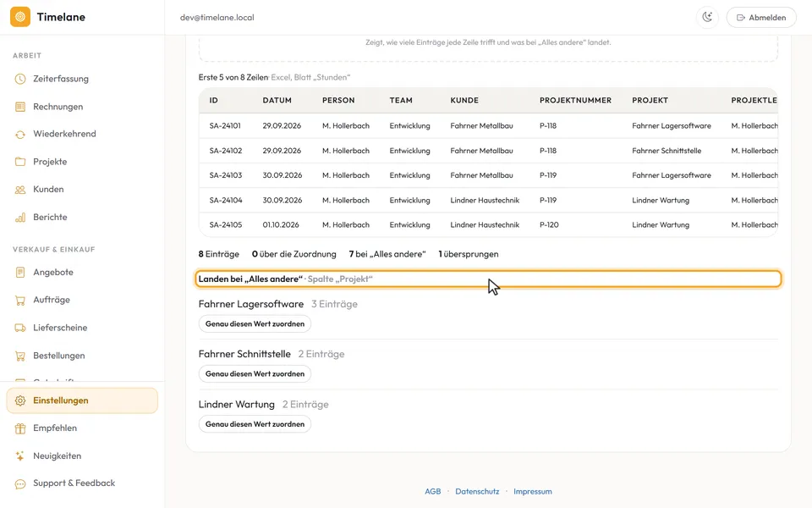Screen dimensions: 812x508
Task: Click the Bestellungen cart icon
Action: 20,356
